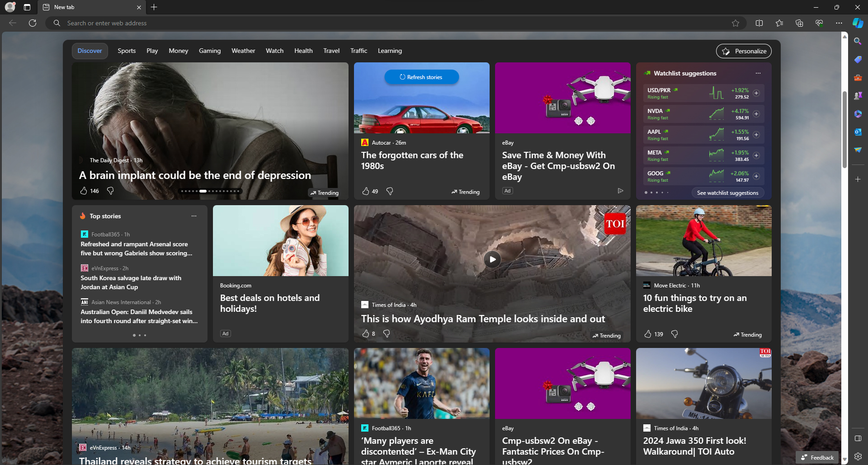
Task: Open Settings and more ellipsis menu
Action: click(839, 23)
